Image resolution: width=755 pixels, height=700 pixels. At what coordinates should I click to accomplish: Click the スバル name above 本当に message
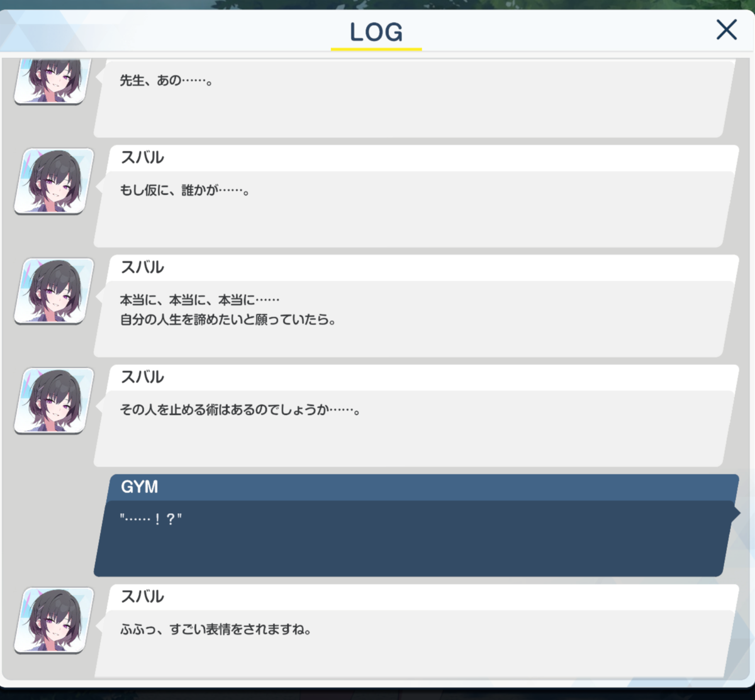click(x=142, y=267)
